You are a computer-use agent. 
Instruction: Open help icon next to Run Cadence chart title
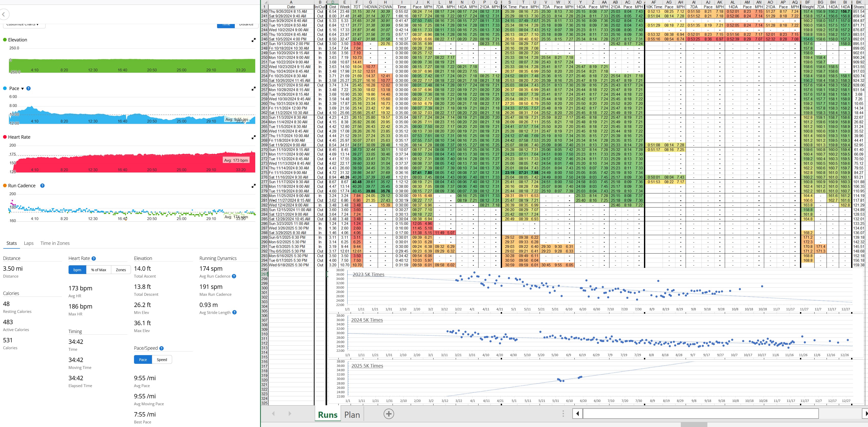click(x=42, y=185)
